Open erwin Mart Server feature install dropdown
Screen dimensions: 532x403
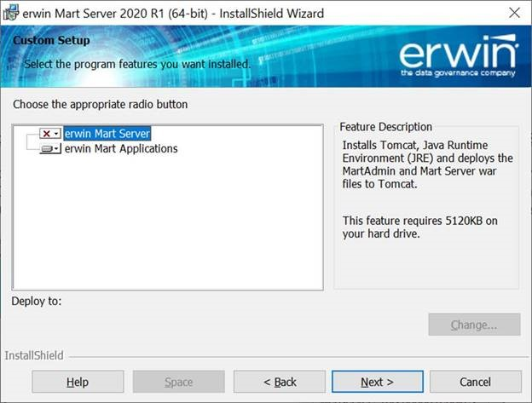click(50, 134)
